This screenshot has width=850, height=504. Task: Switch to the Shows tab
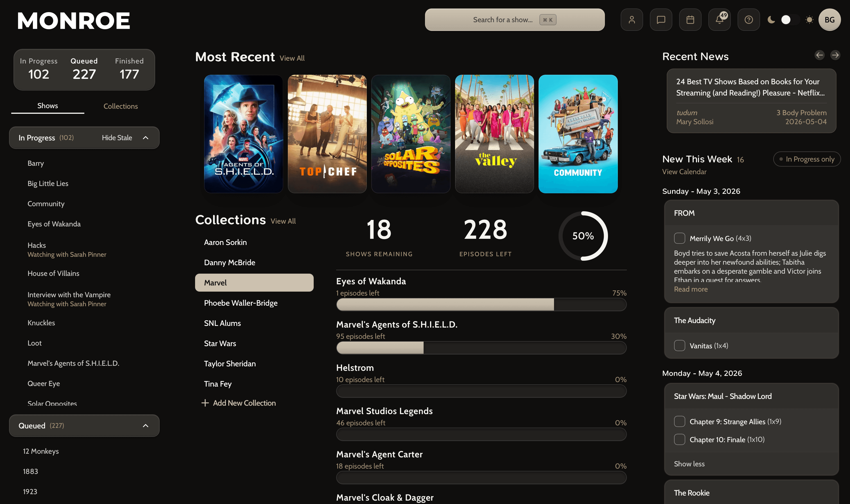tap(48, 106)
